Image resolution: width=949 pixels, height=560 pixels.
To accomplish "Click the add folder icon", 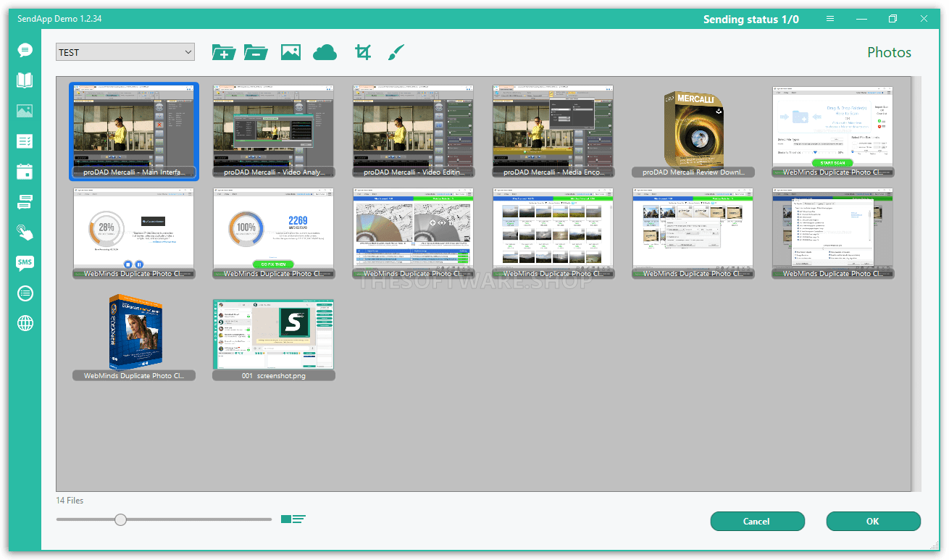I will click(x=224, y=52).
